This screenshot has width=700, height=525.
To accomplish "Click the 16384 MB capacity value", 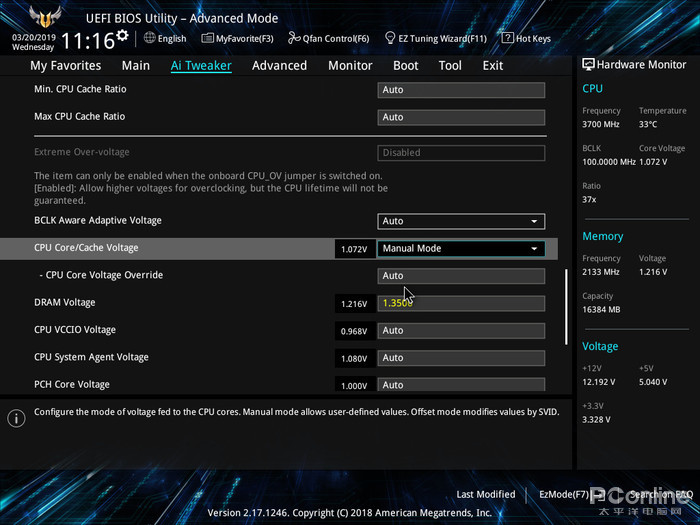I will pos(601,309).
